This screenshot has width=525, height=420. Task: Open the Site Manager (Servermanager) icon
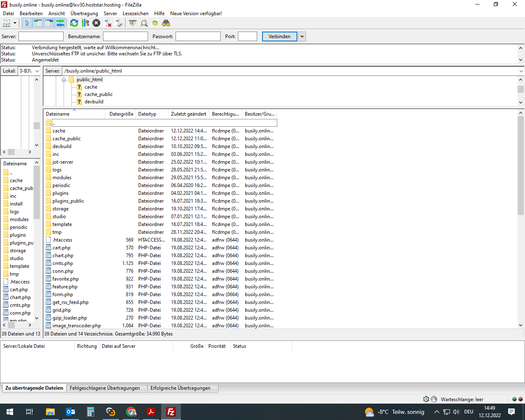tap(7, 23)
